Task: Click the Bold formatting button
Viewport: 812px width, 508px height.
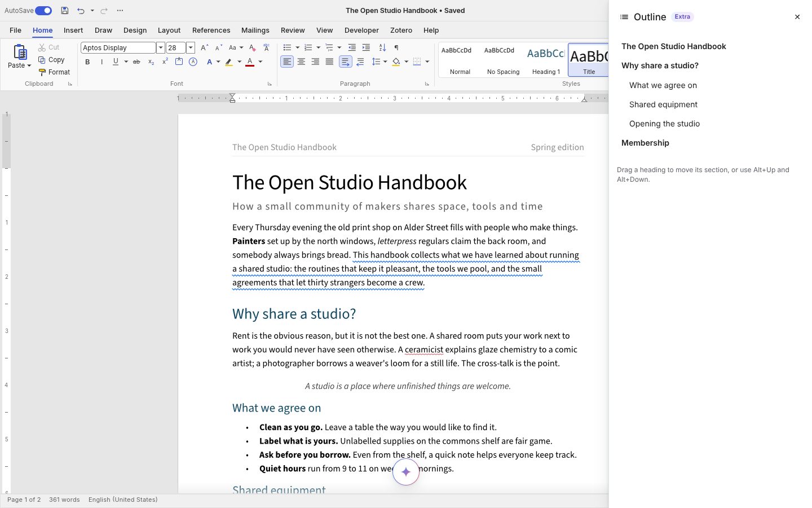Action: 87,62
